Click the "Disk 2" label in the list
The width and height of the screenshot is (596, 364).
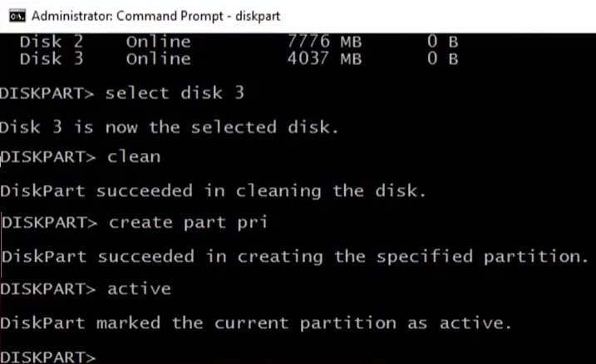[50, 41]
